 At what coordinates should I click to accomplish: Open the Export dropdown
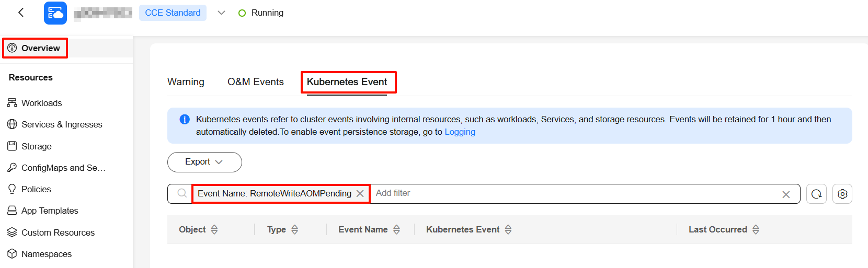pos(204,162)
